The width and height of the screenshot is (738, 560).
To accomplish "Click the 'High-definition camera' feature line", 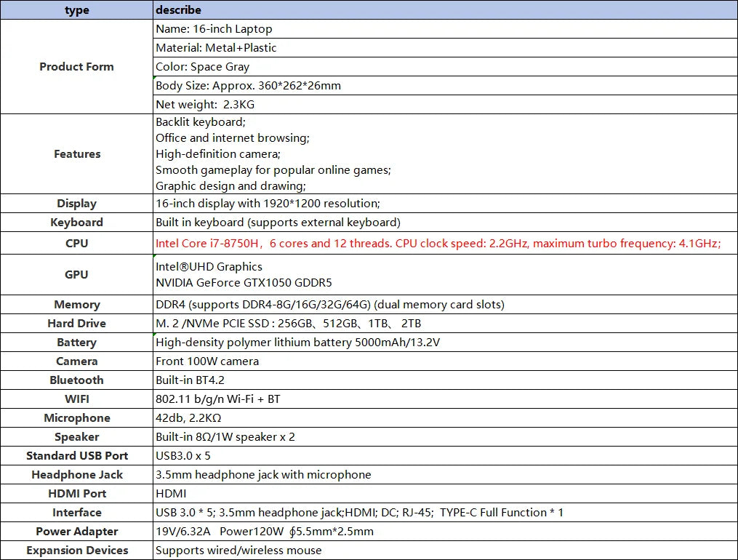I will tap(218, 154).
